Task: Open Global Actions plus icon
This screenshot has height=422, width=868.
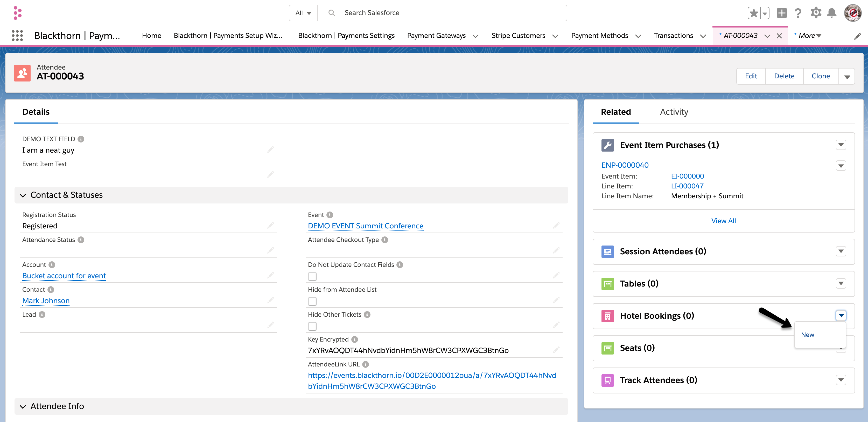Action: [781, 13]
